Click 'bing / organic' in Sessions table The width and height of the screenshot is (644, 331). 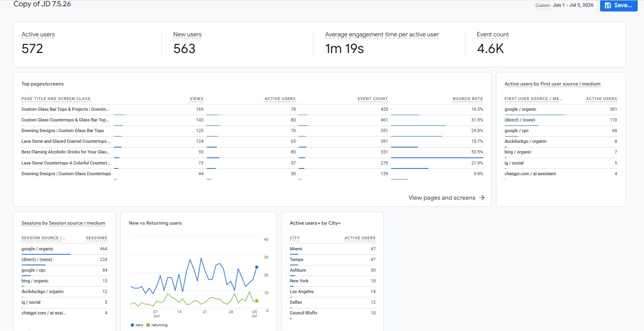(35, 281)
